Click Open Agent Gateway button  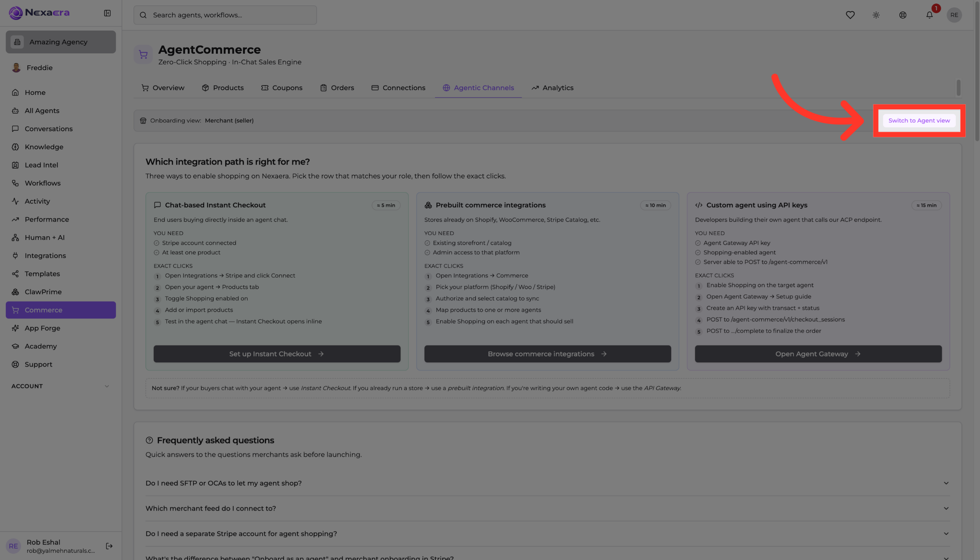[x=818, y=354]
